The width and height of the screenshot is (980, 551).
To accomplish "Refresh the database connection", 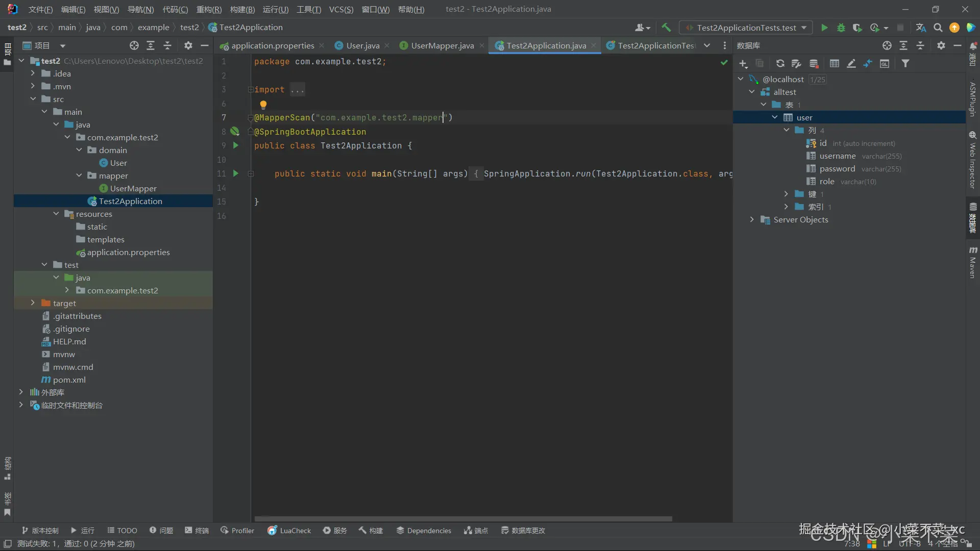I will tap(780, 63).
